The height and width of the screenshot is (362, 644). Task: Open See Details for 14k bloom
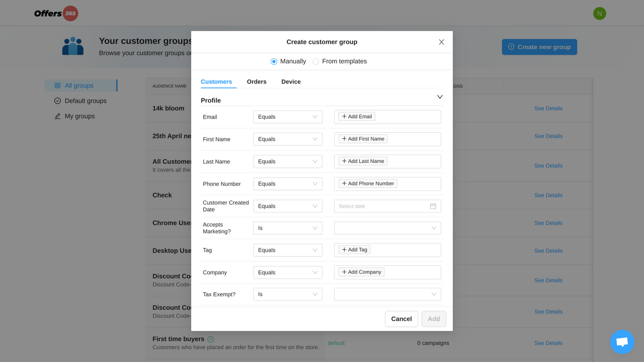(548, 109)
